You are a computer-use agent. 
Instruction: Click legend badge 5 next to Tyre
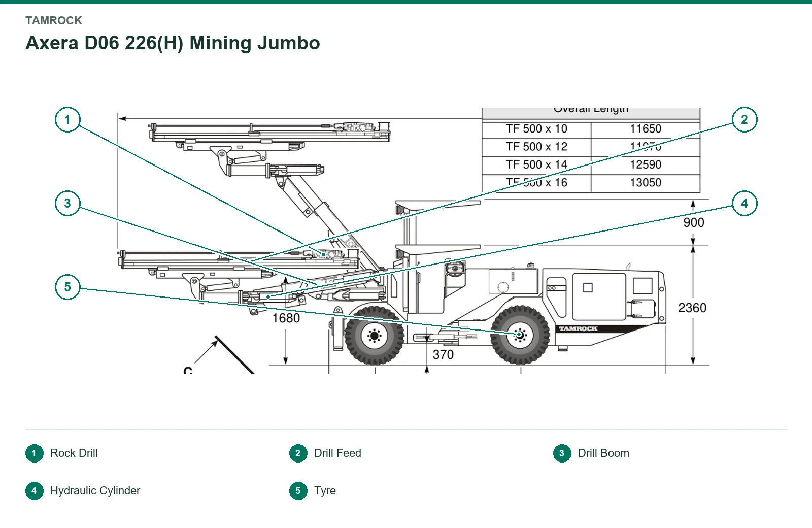(298, 491)
